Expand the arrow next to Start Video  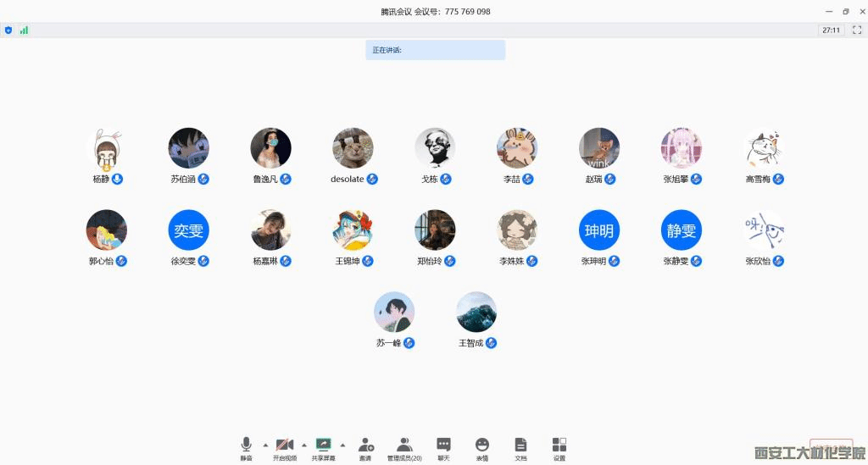[x=304, y=444]
